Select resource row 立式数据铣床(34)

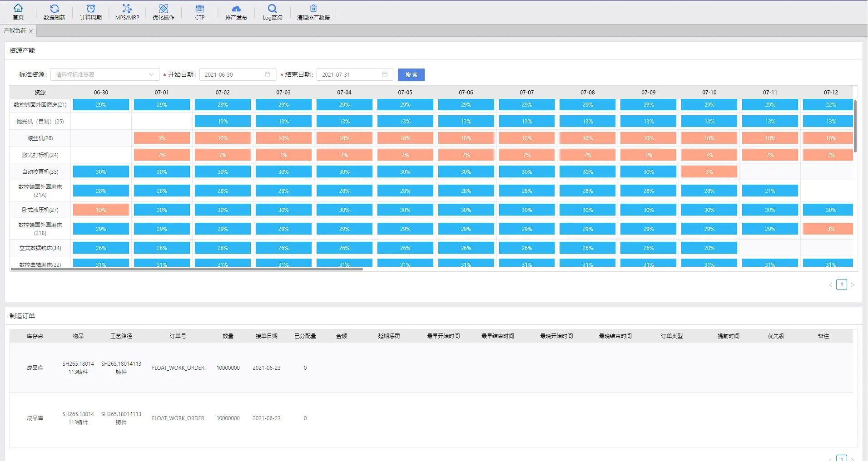pyautogui.click(x=40, y=248)
